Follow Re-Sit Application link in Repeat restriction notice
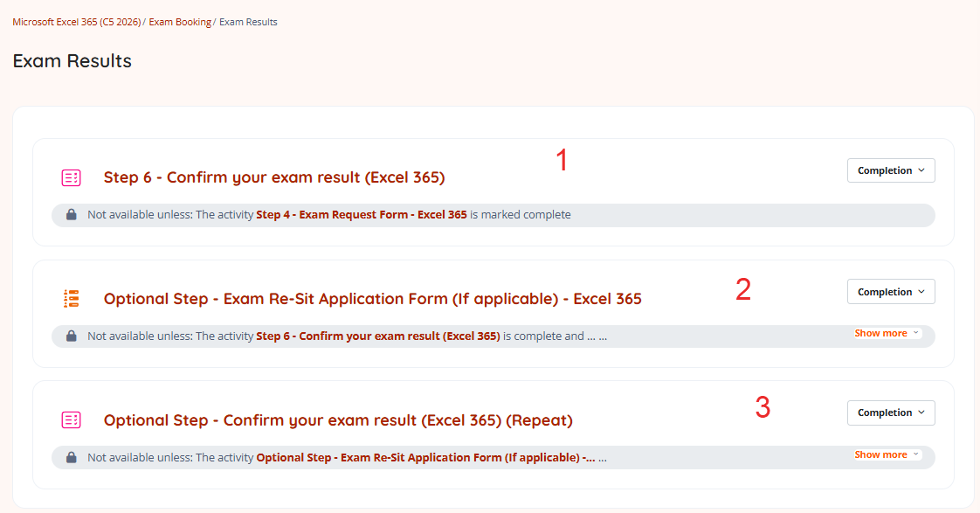The width and height of the screenshot is (980, 513). click(x=425, y=457)
